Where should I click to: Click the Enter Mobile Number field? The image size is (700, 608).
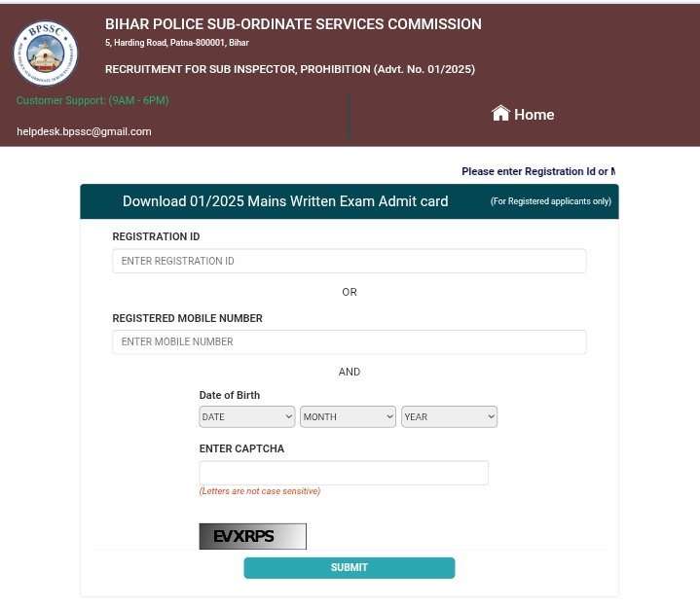tap(349, 342)
